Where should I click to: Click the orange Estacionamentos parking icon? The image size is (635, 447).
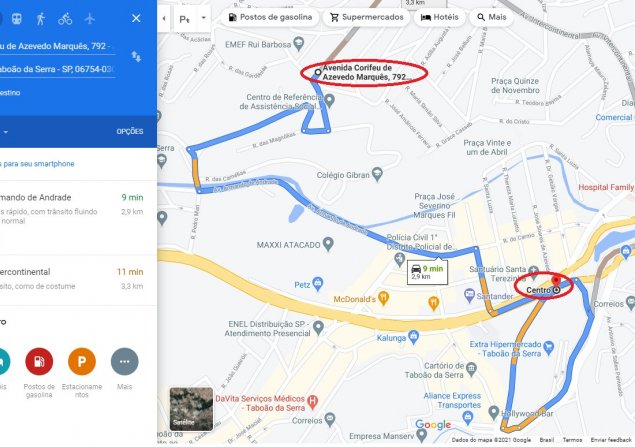tap(82, 361)
